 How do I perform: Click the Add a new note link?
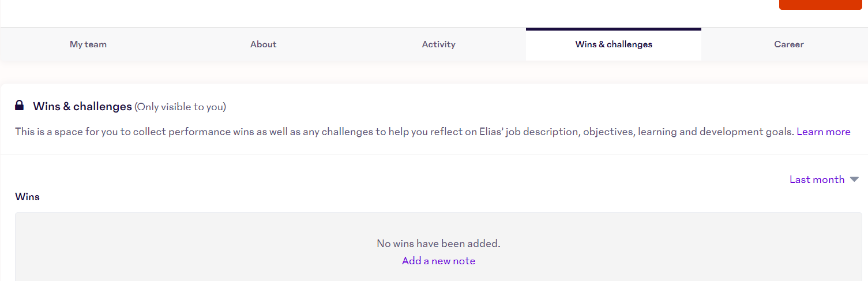[x=439, y=261]
